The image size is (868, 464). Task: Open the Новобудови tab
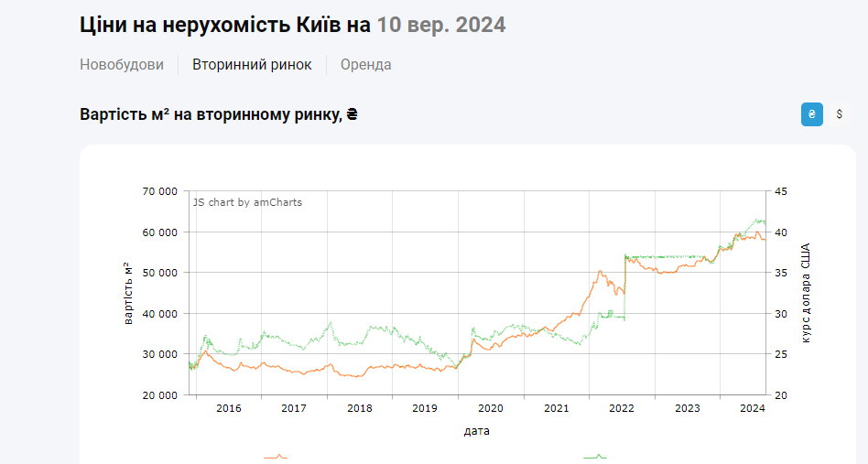point(122,65)
